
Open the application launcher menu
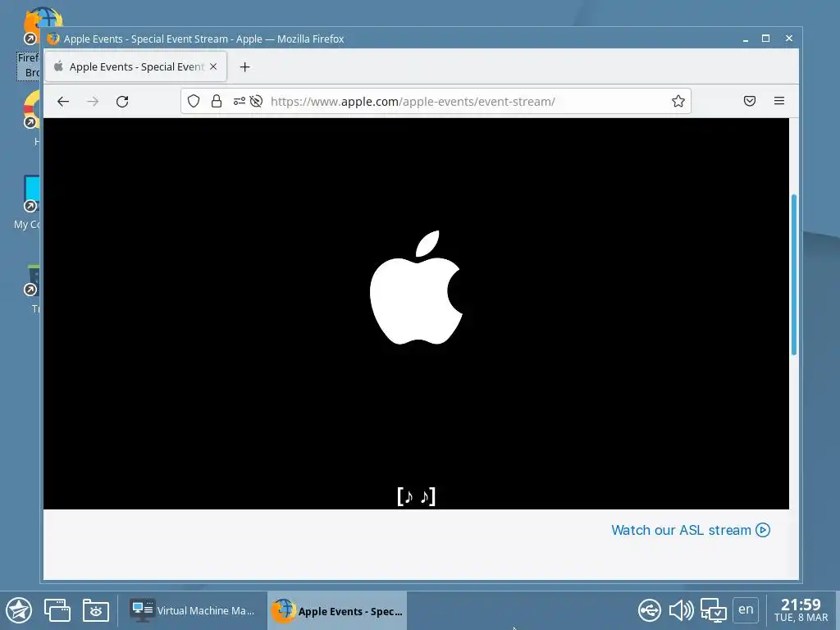pos(19,610)
